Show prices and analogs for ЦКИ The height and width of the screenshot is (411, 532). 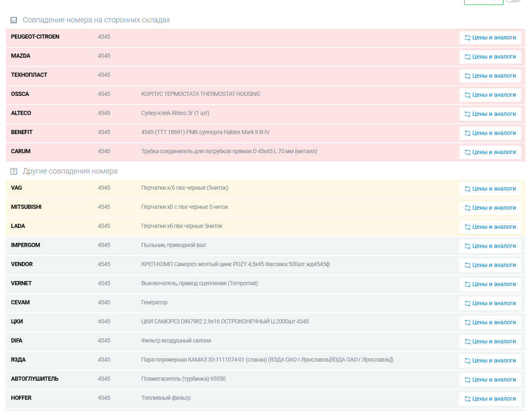490,323
